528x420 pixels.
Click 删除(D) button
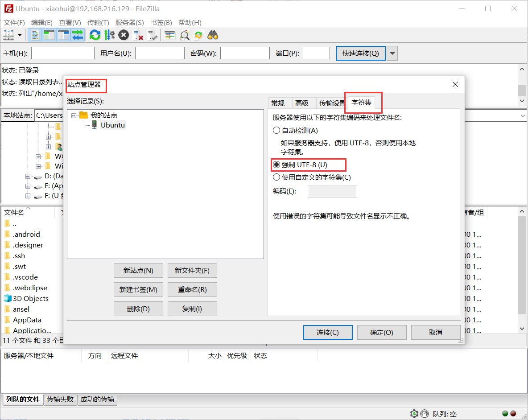click(138, 309)
